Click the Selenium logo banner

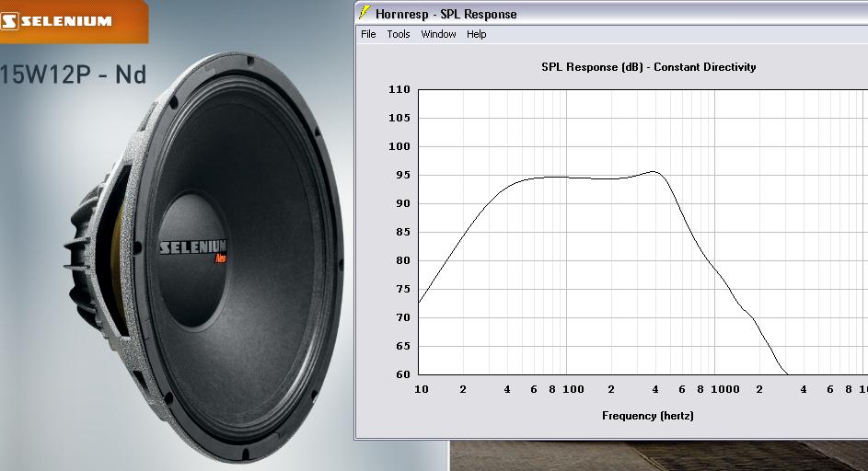pyautogui.click(x=73, y=21)
